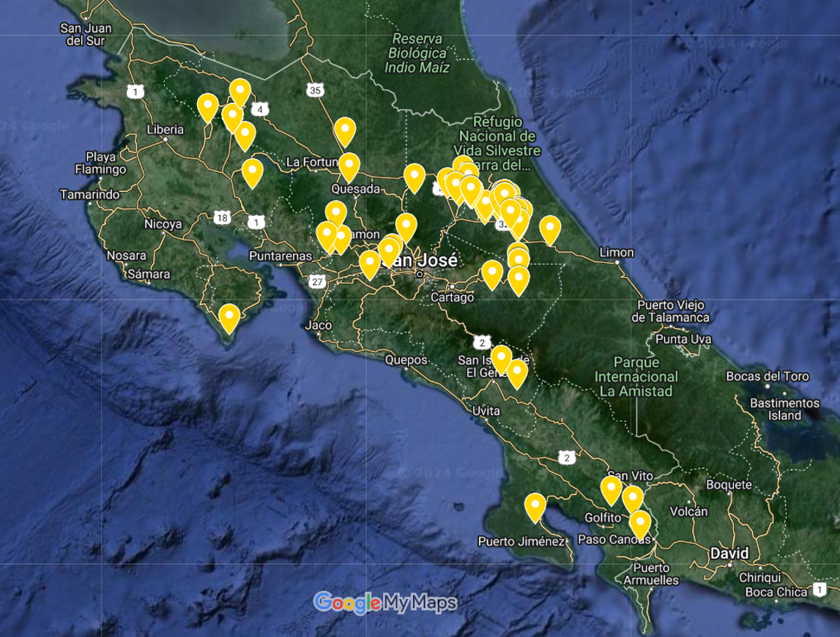840x637 pixels.
Task: Click the route 18 highway shield
Action: point(223,217)
